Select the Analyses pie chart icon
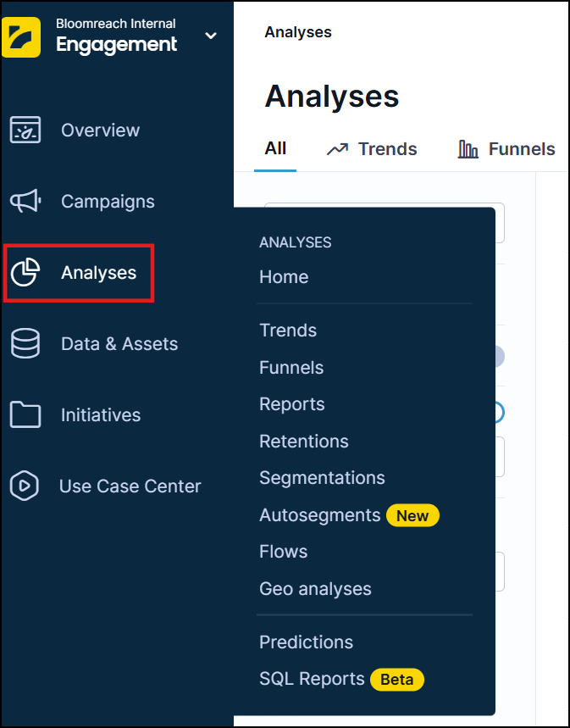The width and height of the screenshot is (570, 728). coord(25,273)
